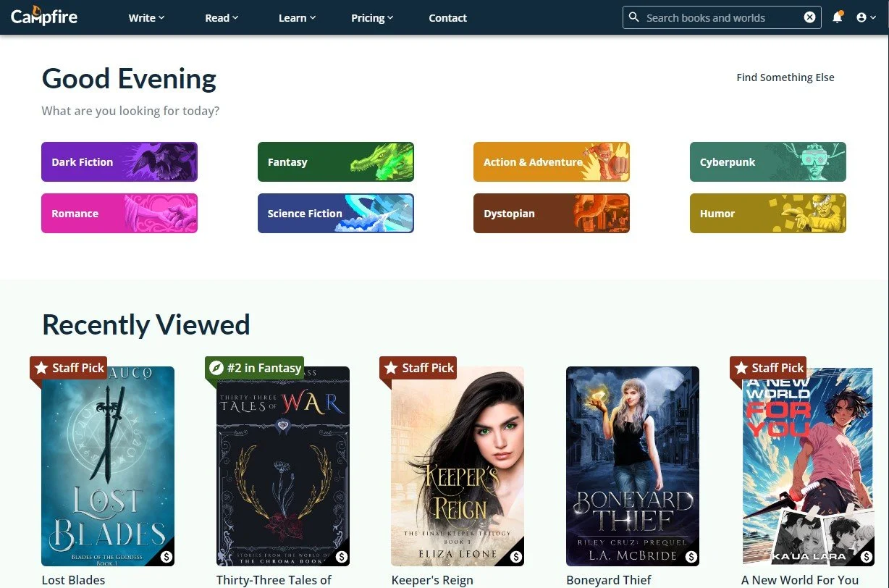
Task: Browse the Dark Fiction genre
Action: 119,161
